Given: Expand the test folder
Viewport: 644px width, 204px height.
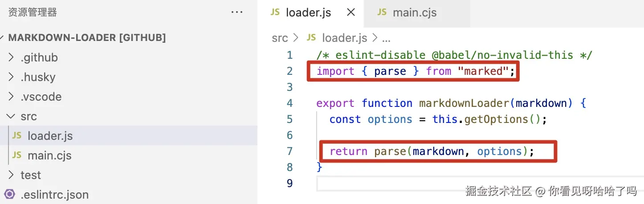Looking at the screenshot, I should (x=12, y=175).
